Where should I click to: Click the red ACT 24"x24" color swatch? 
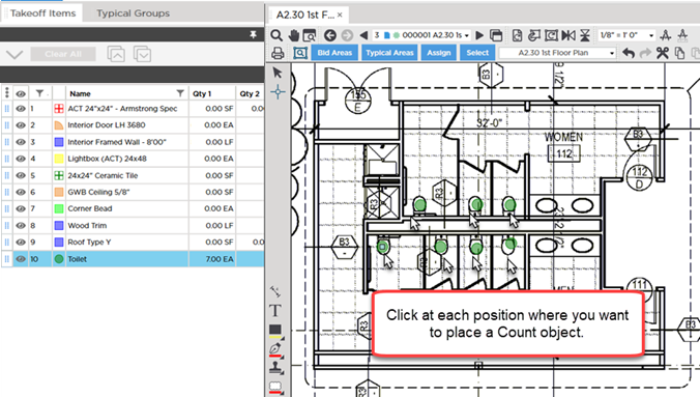59,109
